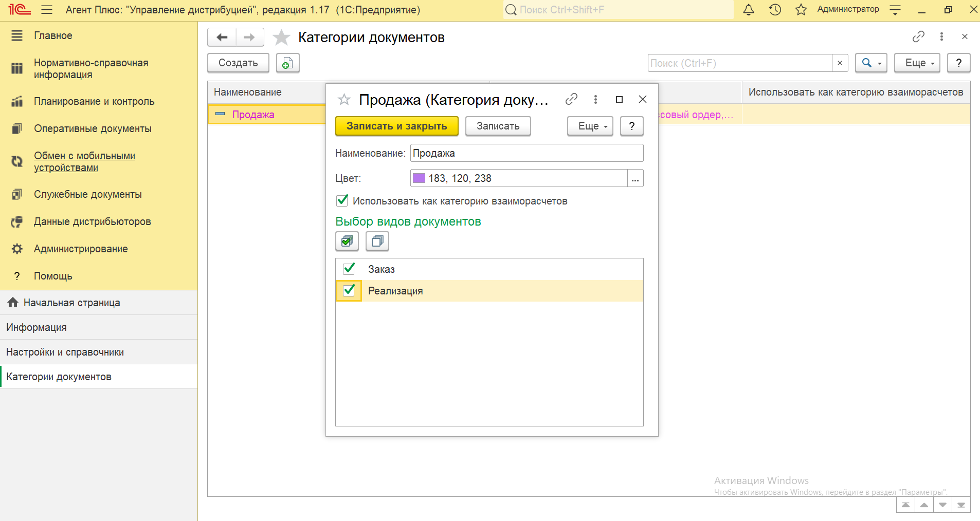Open the history clock icon
This screenshot has height=521, width=980.
pos(775,10)
